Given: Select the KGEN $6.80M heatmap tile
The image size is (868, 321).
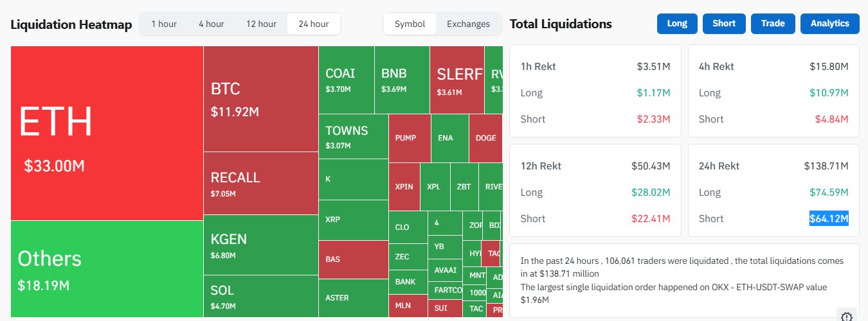Looking at the screenshot, I should tap(260, 245).
